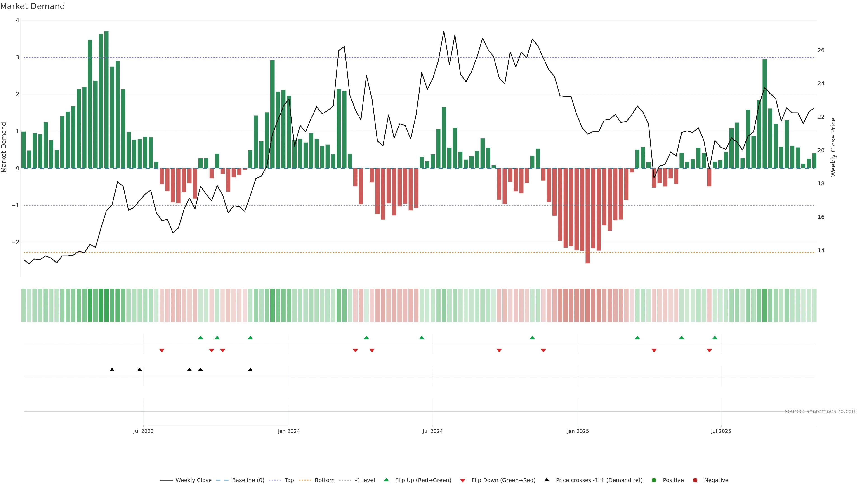Hide the Top dotted line legend item
The height and width of the screenshot is (488, 868).
tap(289, 480)
